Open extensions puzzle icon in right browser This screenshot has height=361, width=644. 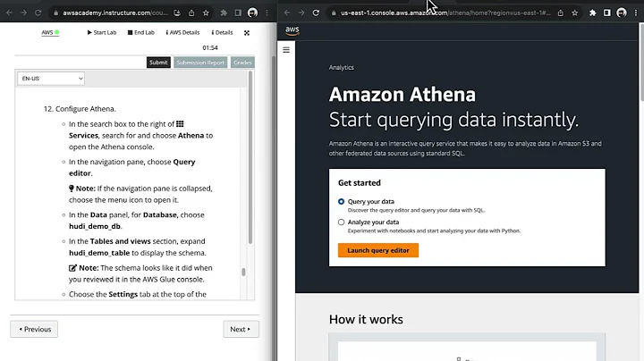coord(593,13)
